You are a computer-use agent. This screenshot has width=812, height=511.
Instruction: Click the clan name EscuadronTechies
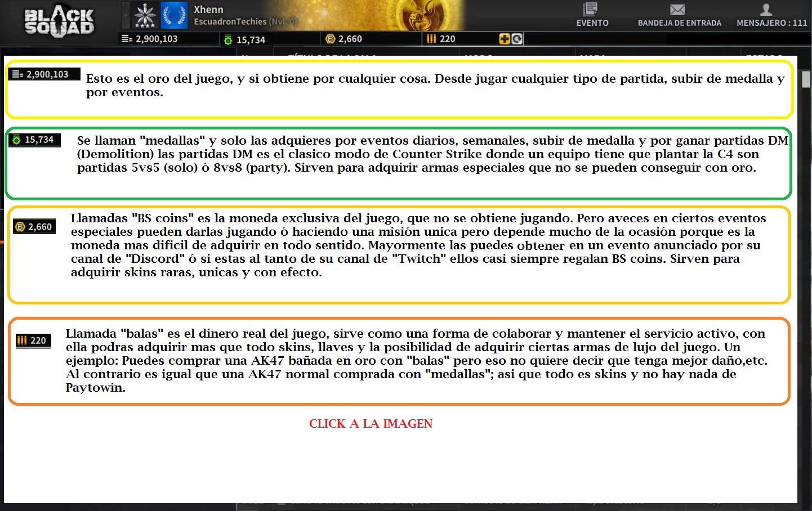pyautogui.click(x=230, y=21)
